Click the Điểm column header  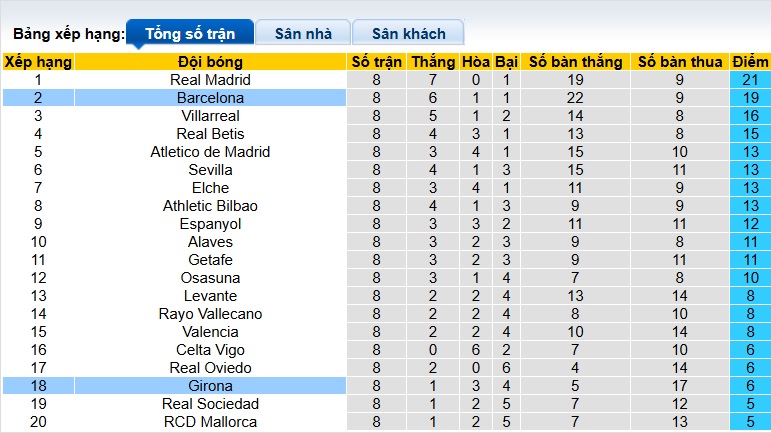click(750, 62)
